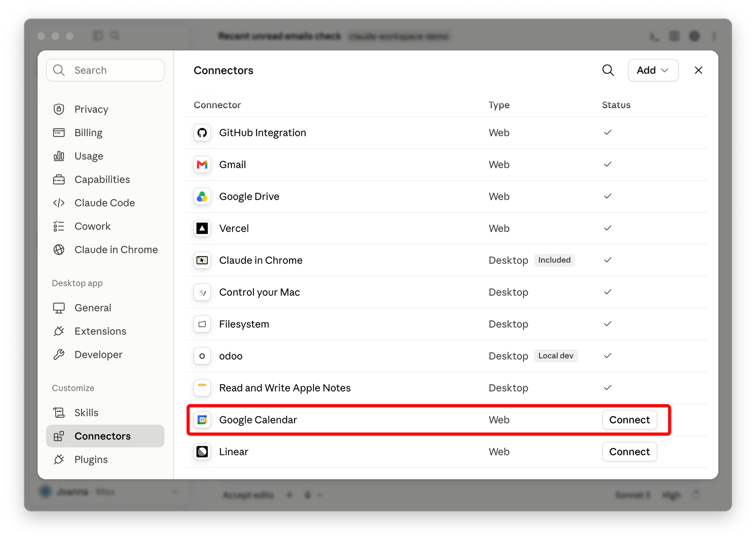Click the Linear connector icon
The image size is (756, 541).
tap(202, 452)
